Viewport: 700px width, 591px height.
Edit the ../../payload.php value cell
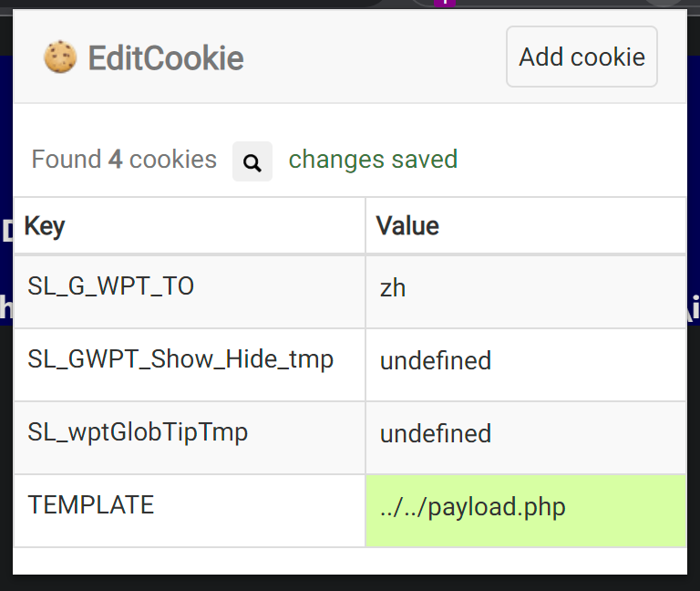[x=526, y=511]
